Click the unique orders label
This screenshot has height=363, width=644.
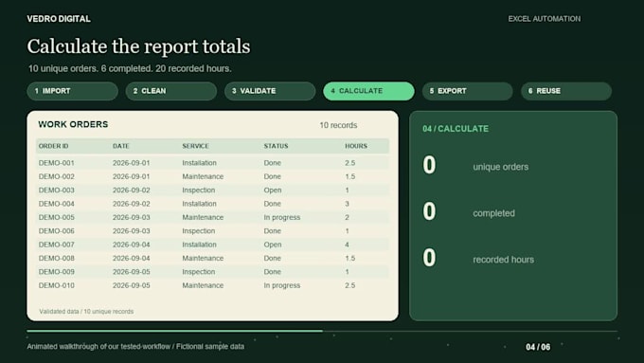(501, 167)
